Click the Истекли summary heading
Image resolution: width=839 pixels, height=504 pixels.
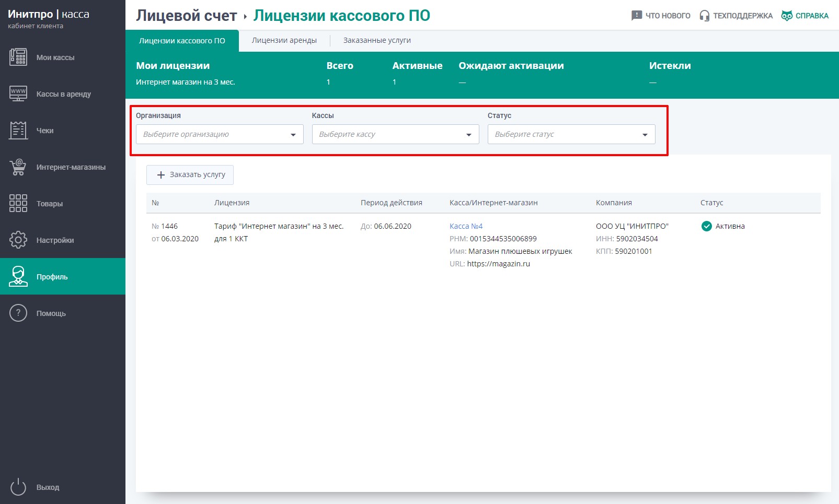[x=670, y=66]
